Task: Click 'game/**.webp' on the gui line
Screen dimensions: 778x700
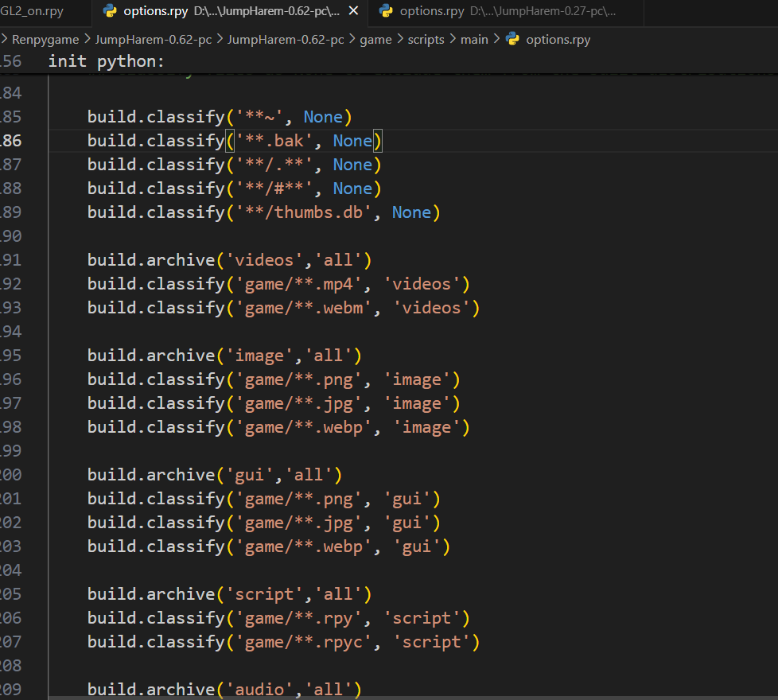Action: pos(304,546)
